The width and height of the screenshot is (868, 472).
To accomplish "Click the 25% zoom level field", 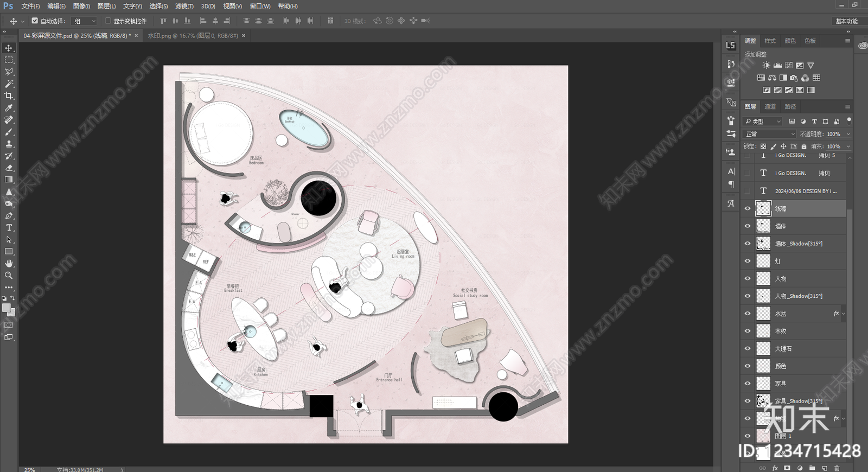I will 30,469.
